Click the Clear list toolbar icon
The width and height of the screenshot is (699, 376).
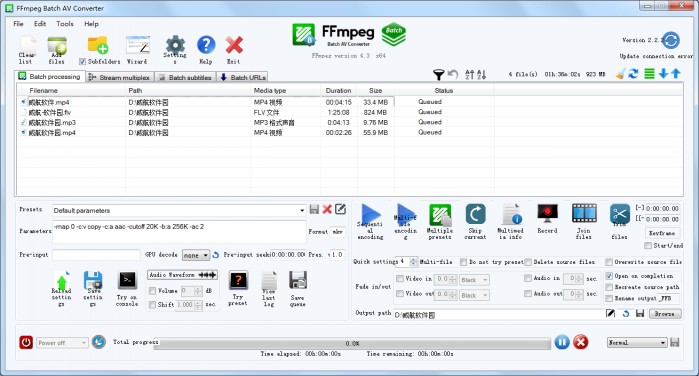click(x=27, y=45)
